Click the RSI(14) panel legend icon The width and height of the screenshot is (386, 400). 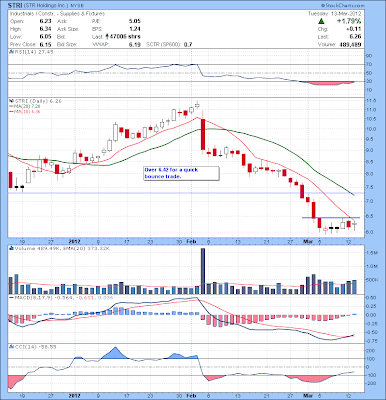coord(11,52)
